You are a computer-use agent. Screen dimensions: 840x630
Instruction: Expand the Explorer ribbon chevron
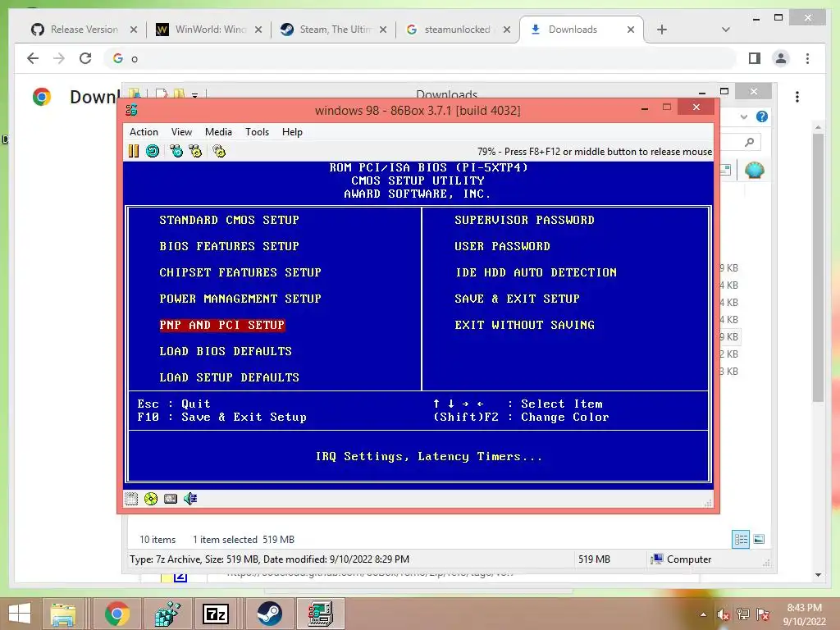743,116
